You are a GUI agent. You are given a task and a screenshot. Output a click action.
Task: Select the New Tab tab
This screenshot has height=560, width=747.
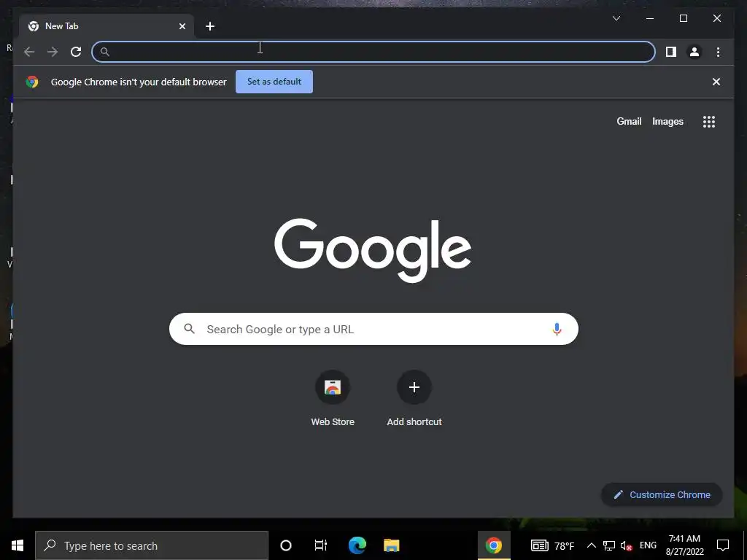[x=107, y=26]
